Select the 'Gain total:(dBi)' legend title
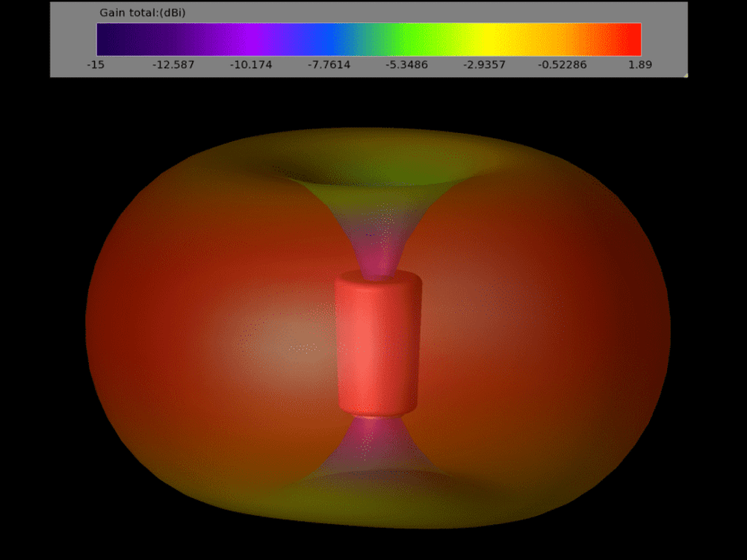The width and height of the screenshot is (747, 560). click(143, 13)
